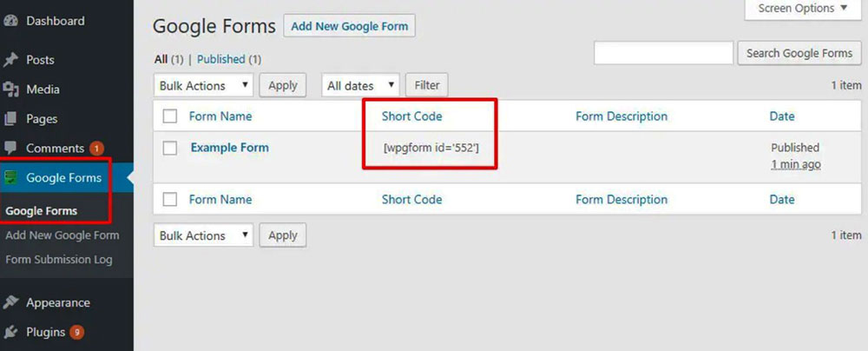
Task: Click the Posts pushpin icon
Action: (11, 60)
